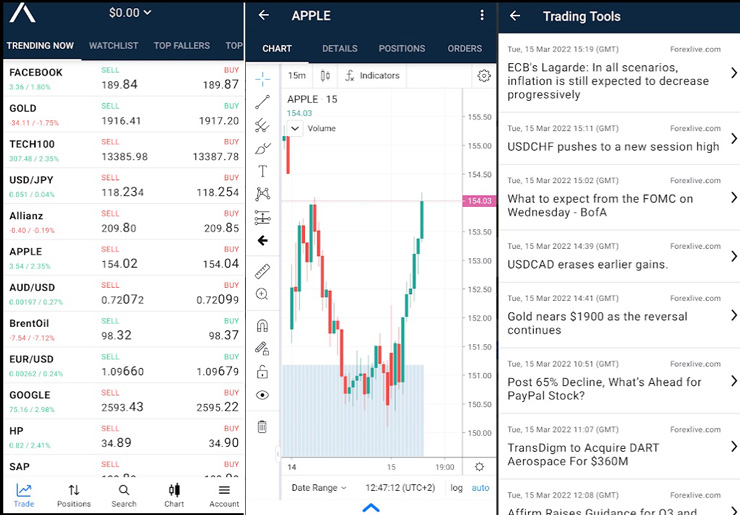Select the trend line drawing tool
The height and width of the screenshot is (515, 740).
[262, 102]
